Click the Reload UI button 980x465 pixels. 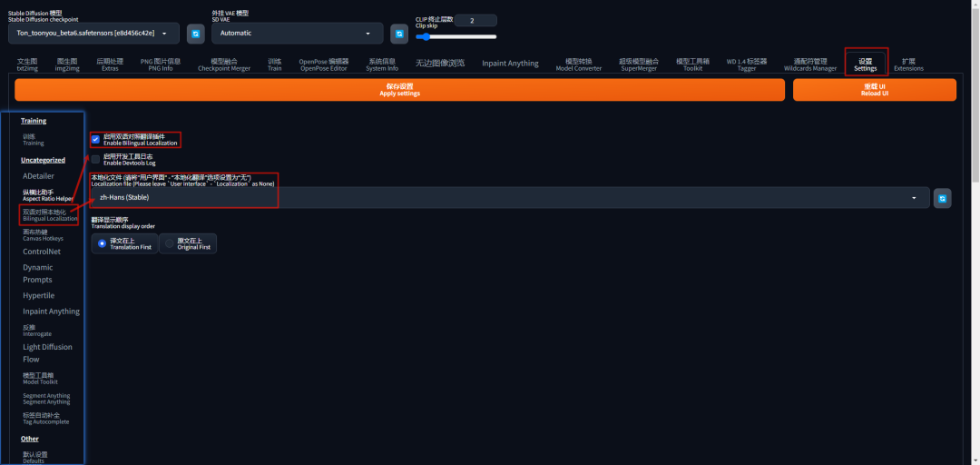click(875, 90)
